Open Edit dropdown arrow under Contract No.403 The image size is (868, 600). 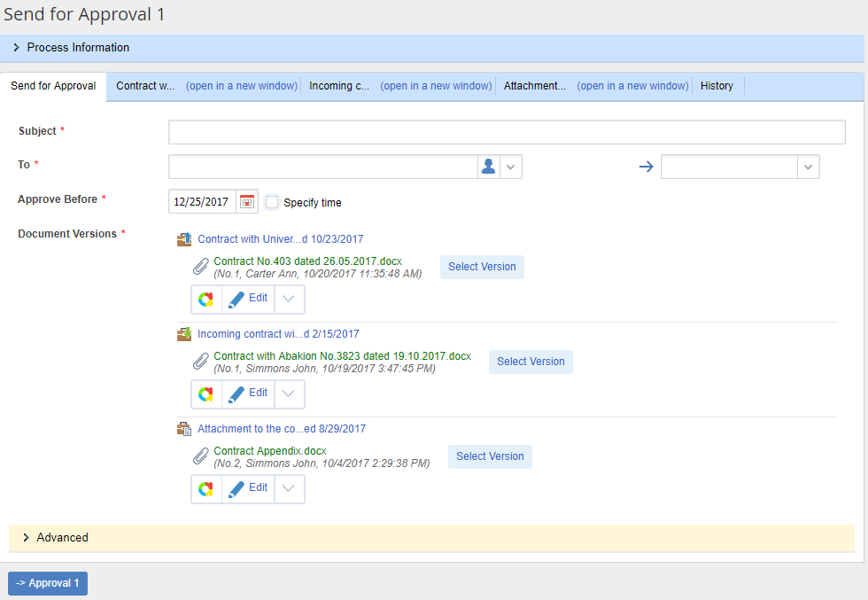[x=289, y=300]
